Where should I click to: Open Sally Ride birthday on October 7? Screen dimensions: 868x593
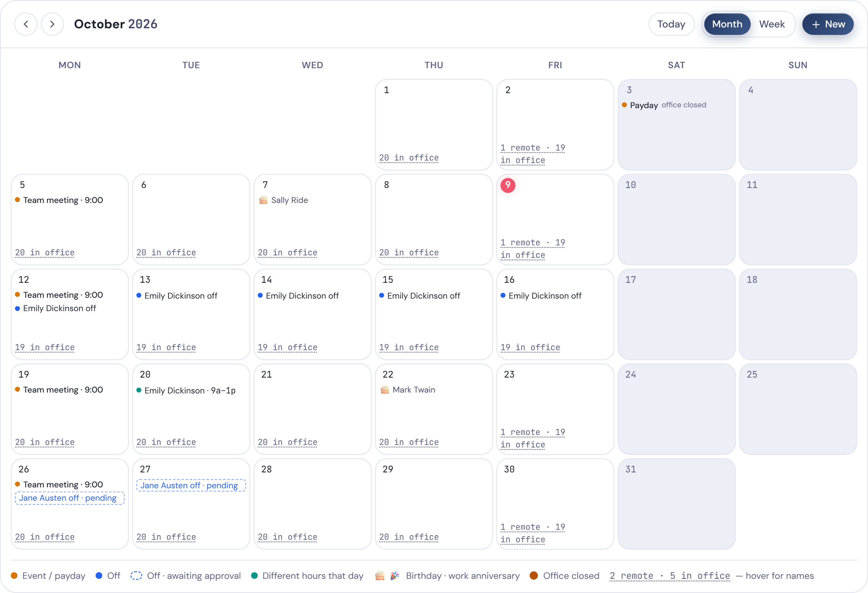(284, 200)
